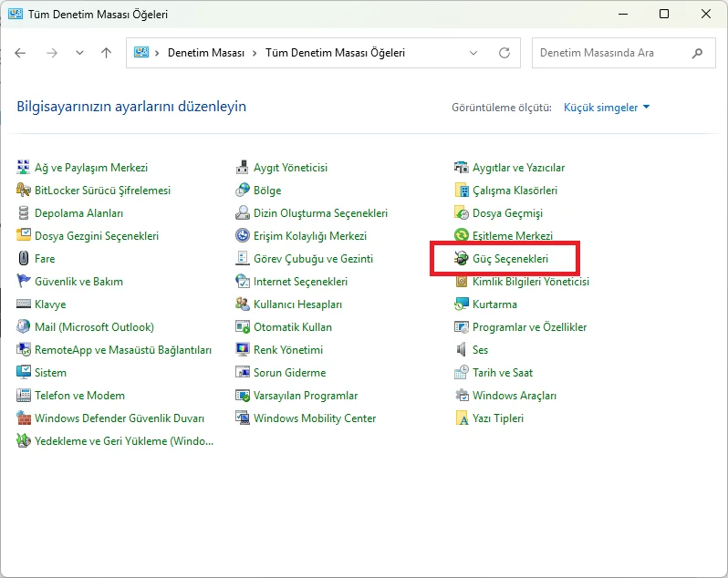
Task: Expand the Küçük simgeler view dropdown
Action: [607, 108]
